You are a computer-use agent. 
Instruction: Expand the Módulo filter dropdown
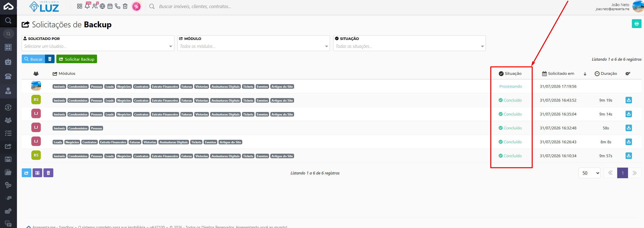(254, 46)
